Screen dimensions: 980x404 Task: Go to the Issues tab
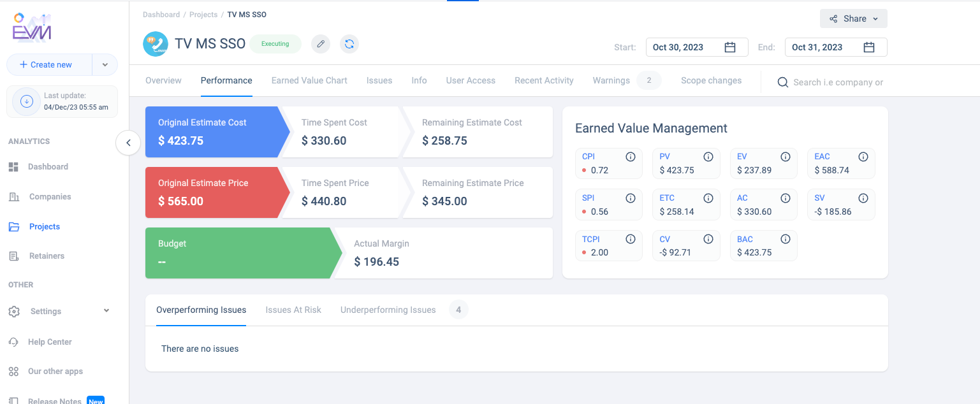(x=379, y=80)
